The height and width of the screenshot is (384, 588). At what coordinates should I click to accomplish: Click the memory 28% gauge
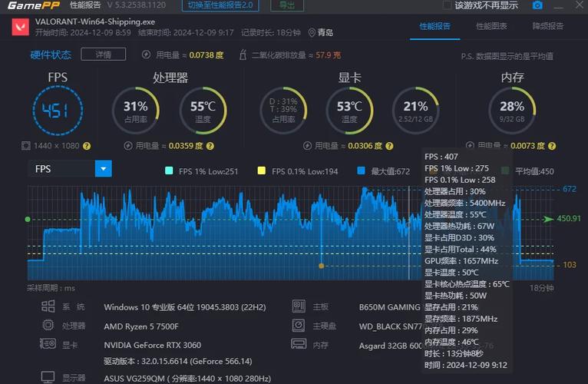pos(512,111)
